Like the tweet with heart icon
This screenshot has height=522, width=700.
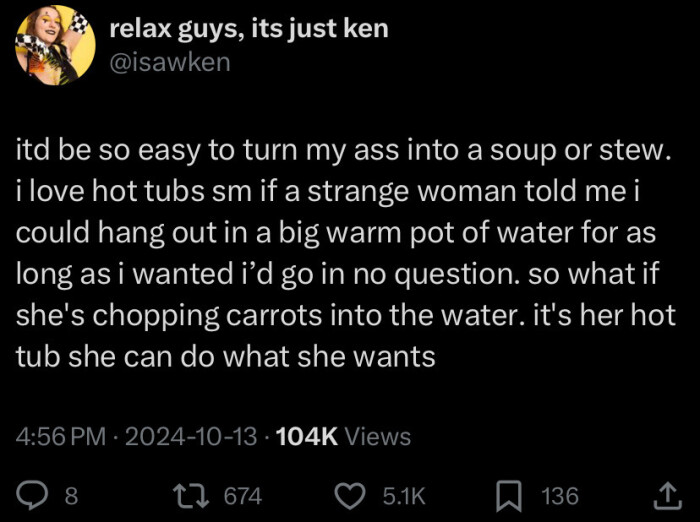click(350, 496)
